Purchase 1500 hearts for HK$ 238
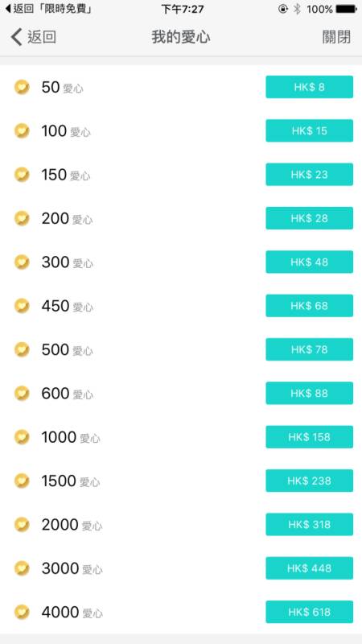Viewport: 362px width, 644px height. pyautogui.click(x=310, y=481)
